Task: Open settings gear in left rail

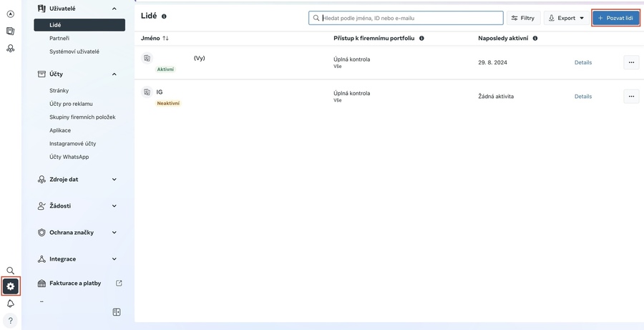Action: point(10,286)
